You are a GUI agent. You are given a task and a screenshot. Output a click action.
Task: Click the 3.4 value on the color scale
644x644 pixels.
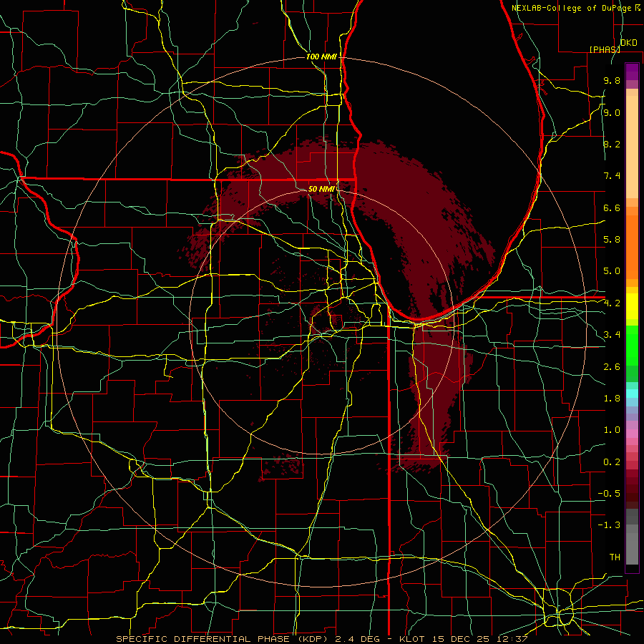click(612, 335)
